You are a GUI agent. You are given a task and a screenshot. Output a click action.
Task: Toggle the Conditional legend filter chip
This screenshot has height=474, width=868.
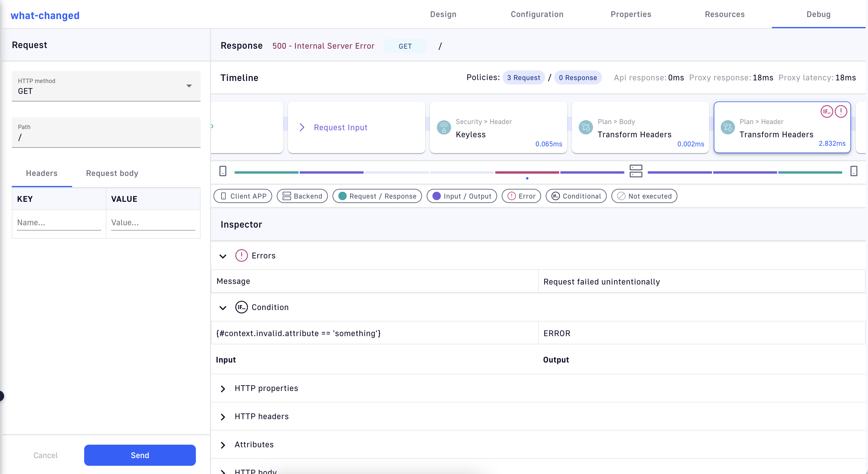[x=576, y=196]
